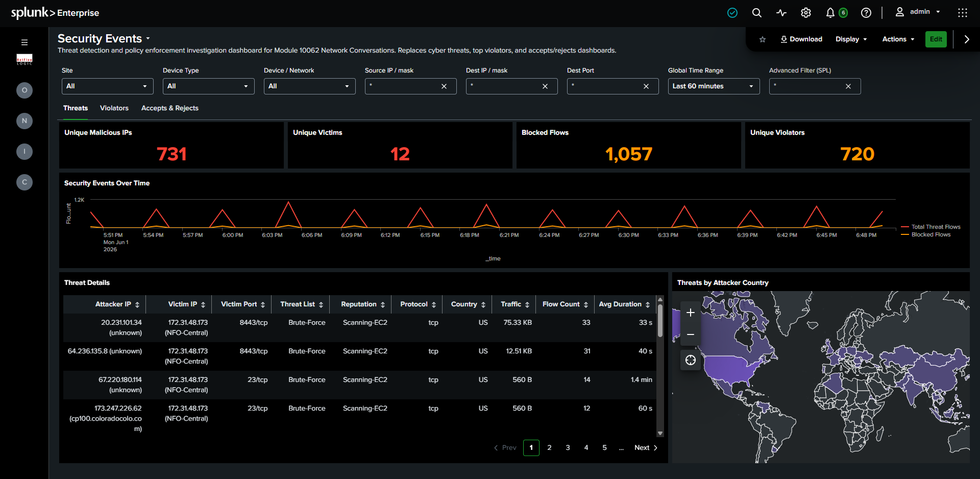Select attacker IP 20.231.101.34 cell

point(105,328)
